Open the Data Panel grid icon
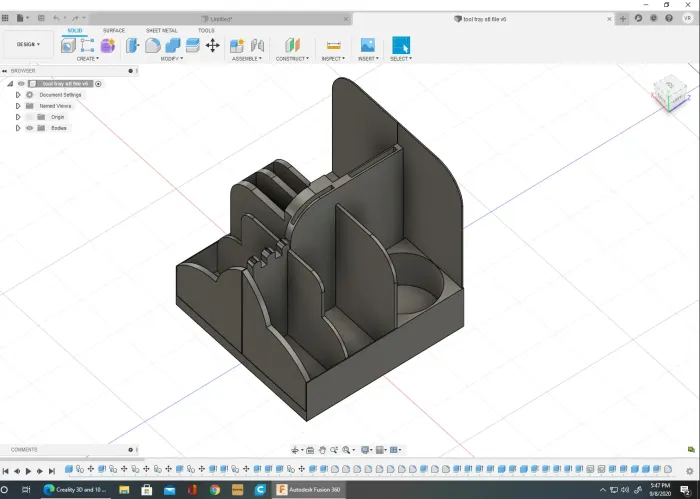700x499 pixels. [5, 18]
